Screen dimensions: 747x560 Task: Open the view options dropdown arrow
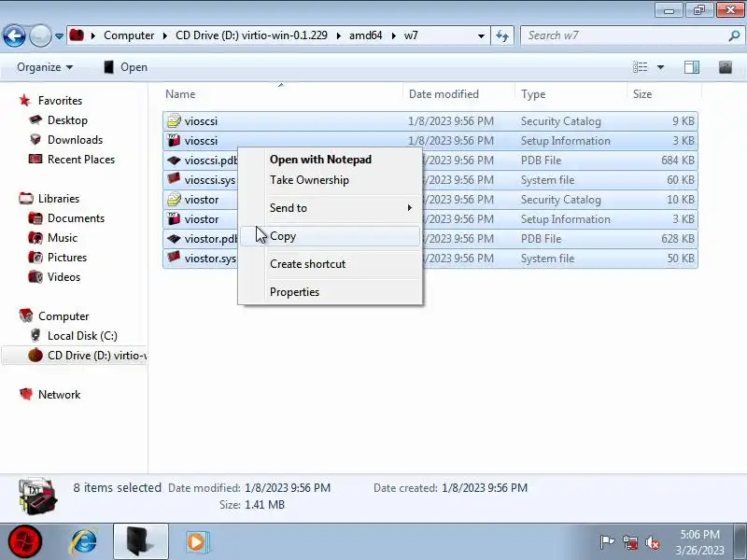coord(660,67)
